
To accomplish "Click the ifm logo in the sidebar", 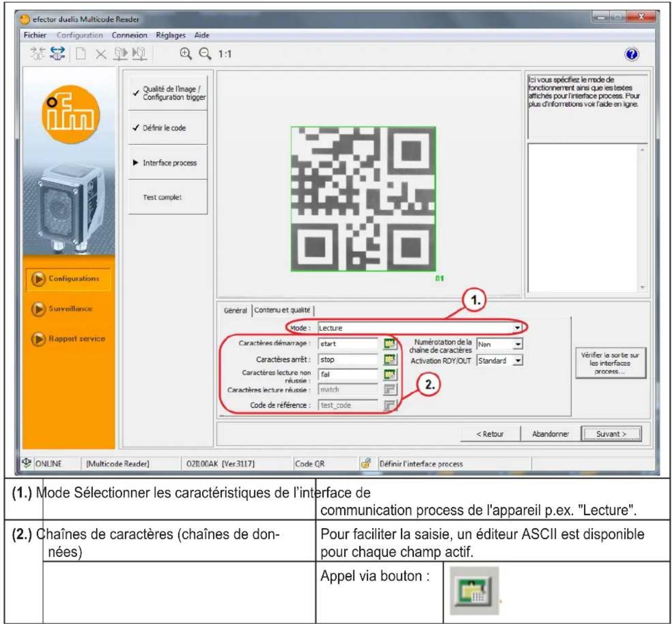I will pyautogui.click(x=70, y=115).
